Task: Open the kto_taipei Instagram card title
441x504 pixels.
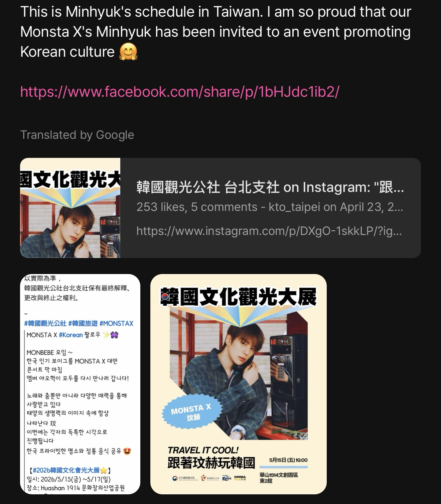Action: tap(270, 187)
